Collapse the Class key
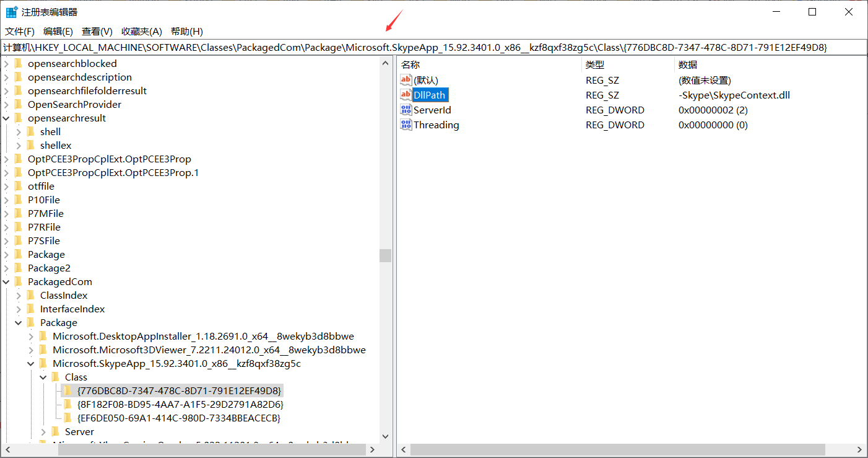The height and width of the screenshot is (458, 868). [x=44, y=377]
